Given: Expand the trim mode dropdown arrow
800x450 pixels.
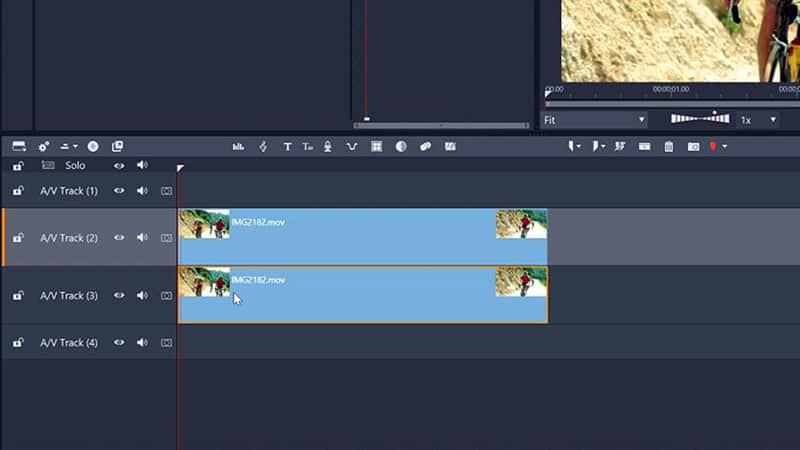Looking at the screenshot, I should pyautogui.click(x=603, y=147).
